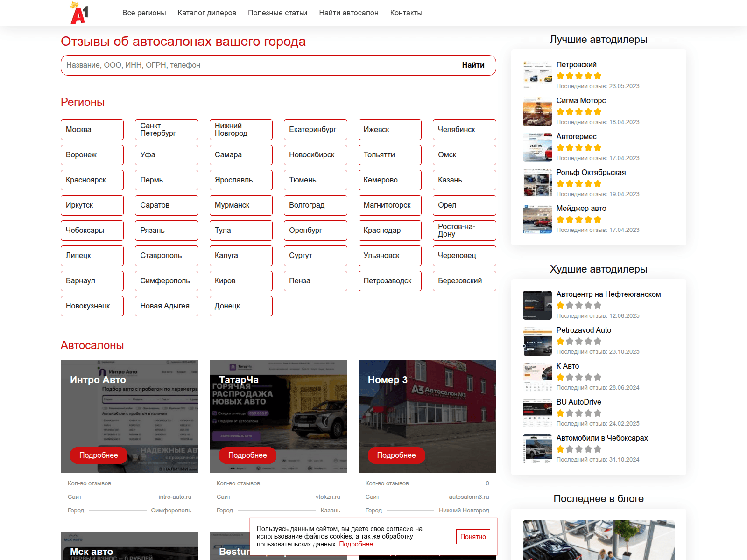Choose the Новосибирск region
This screenshot has width=747, height=560.
point(316,155)
